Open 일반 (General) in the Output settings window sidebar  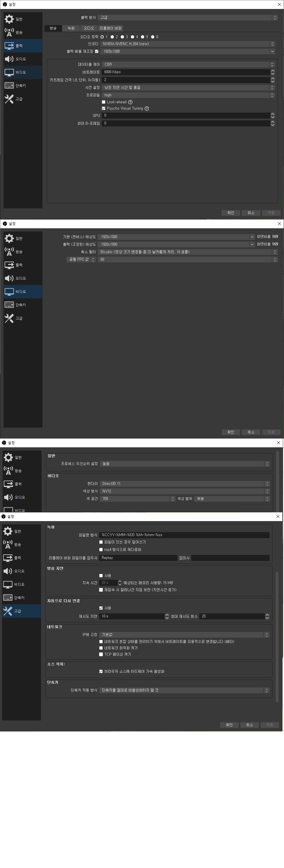tap(23, 19)
